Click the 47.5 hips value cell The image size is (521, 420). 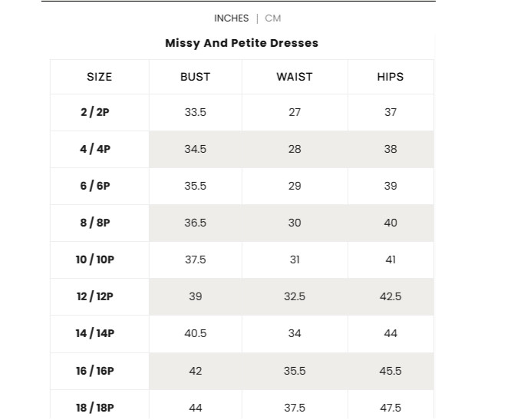pyautogui.click(x=391, y=405)
